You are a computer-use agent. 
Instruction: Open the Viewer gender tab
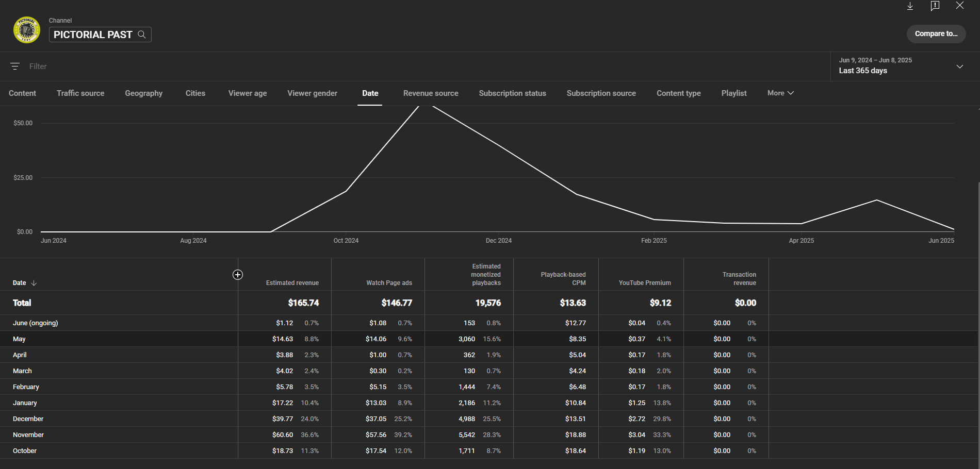click(x=312, y=93)
